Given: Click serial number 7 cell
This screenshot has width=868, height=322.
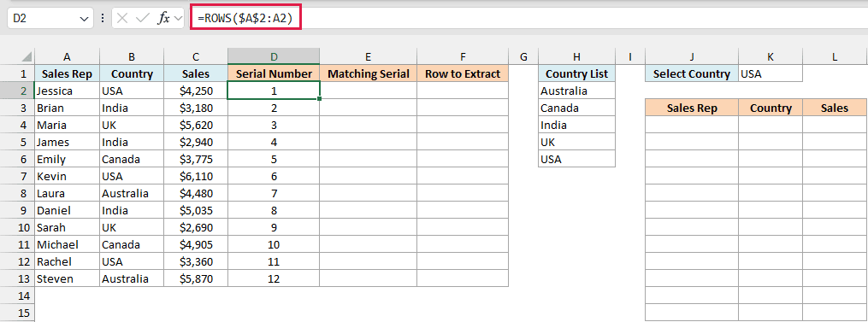Looking at the screenshot, I should point(274,193).
